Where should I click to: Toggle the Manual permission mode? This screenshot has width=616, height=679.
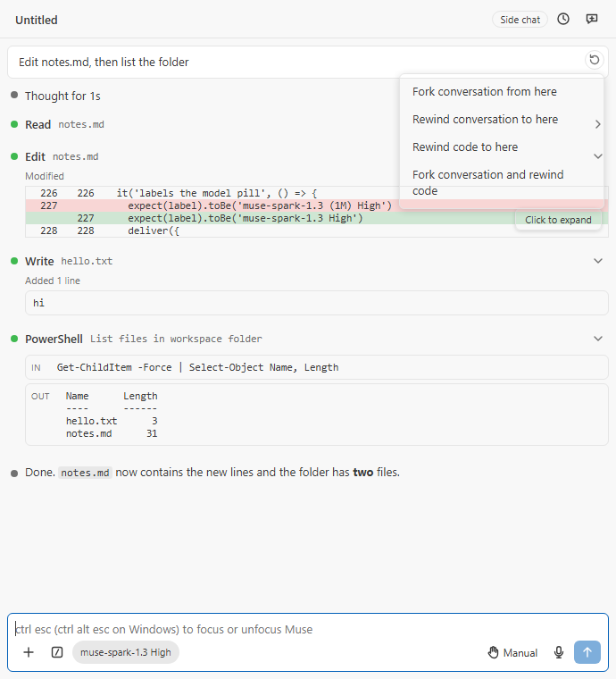tap(512, 652)
